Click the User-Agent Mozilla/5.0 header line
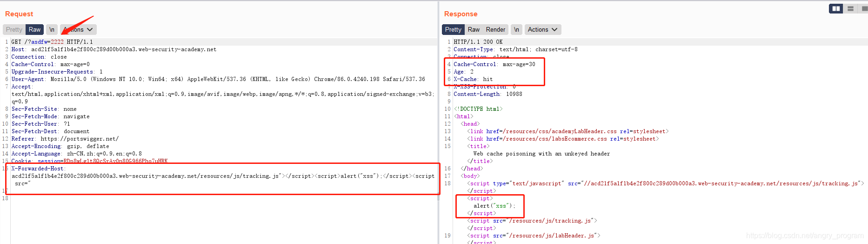Screen dimensions: 868x244 (x=218, y=79)
